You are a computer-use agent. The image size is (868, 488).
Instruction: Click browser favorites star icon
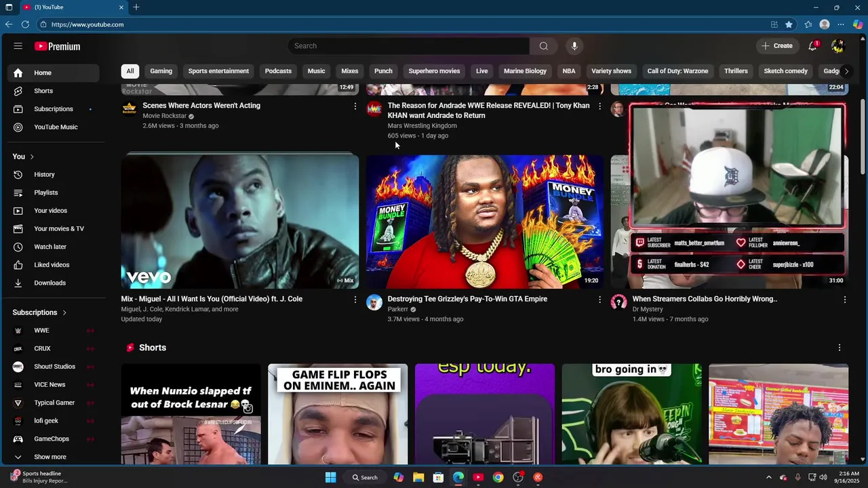[789, 24]
